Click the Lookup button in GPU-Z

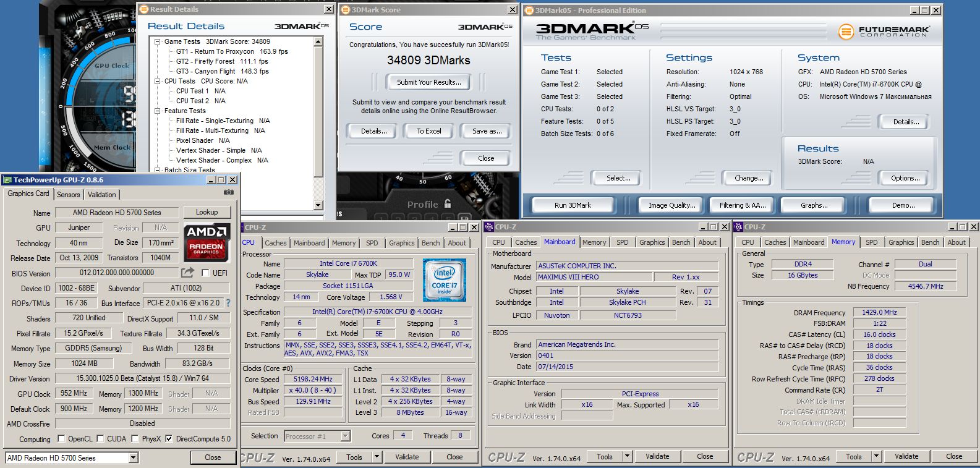(207, 212)
